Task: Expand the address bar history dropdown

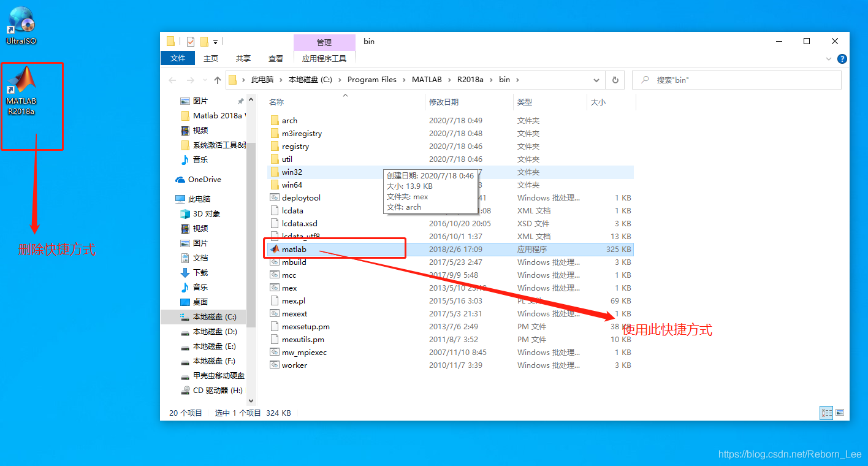Action: click(x=596, y=80)
